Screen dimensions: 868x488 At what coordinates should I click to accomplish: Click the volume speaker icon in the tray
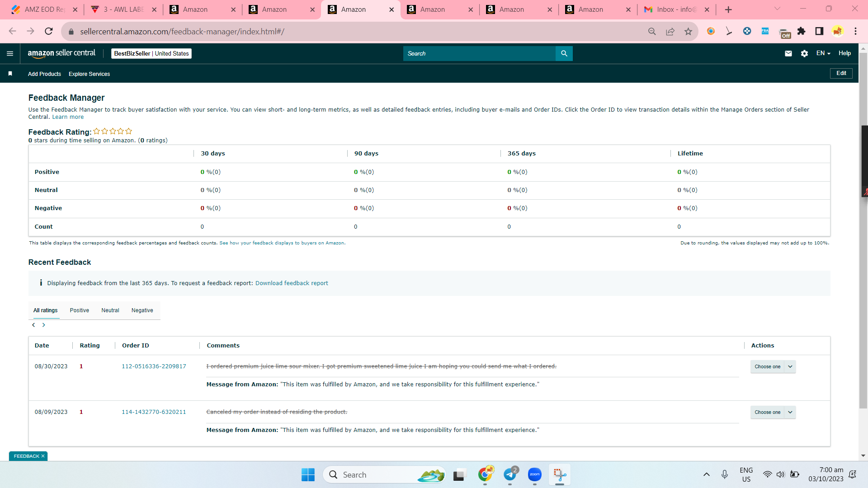[781, 474]
